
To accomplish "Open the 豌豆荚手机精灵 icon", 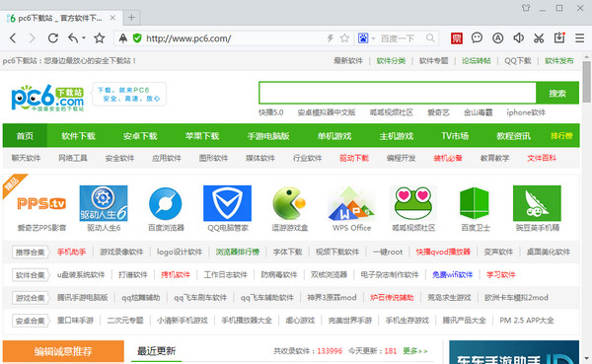I will tap(537, 203).
